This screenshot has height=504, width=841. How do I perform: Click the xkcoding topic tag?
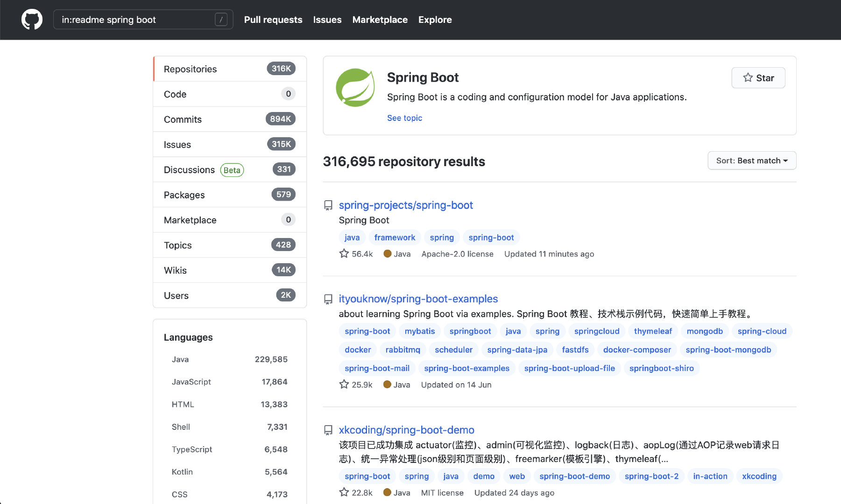759,476
